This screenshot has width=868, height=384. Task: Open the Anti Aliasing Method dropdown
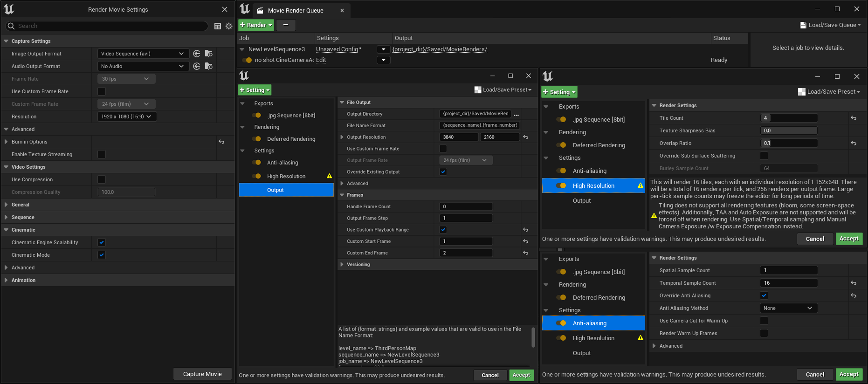[788, 308]
